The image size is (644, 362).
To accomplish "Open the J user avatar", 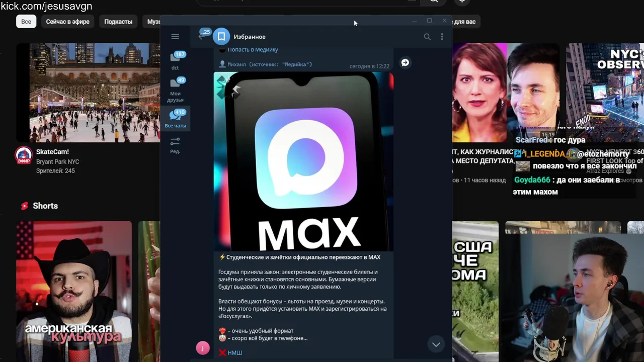I will coord(203,348).
